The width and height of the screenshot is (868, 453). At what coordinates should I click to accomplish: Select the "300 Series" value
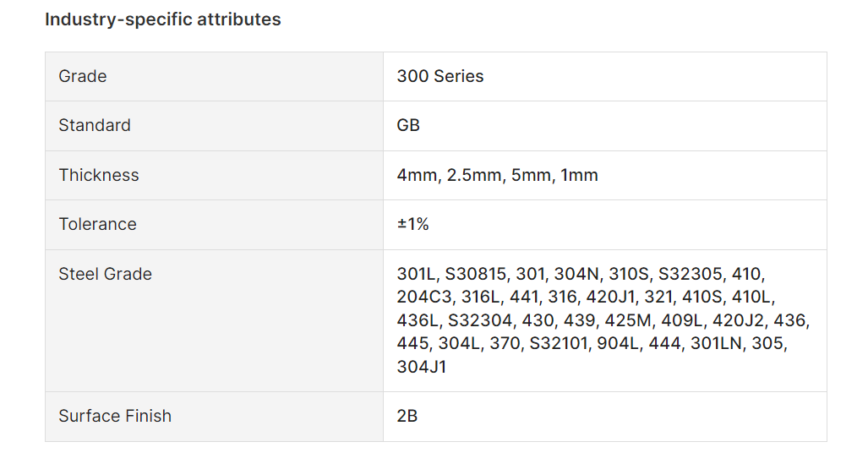coord(440,76)
